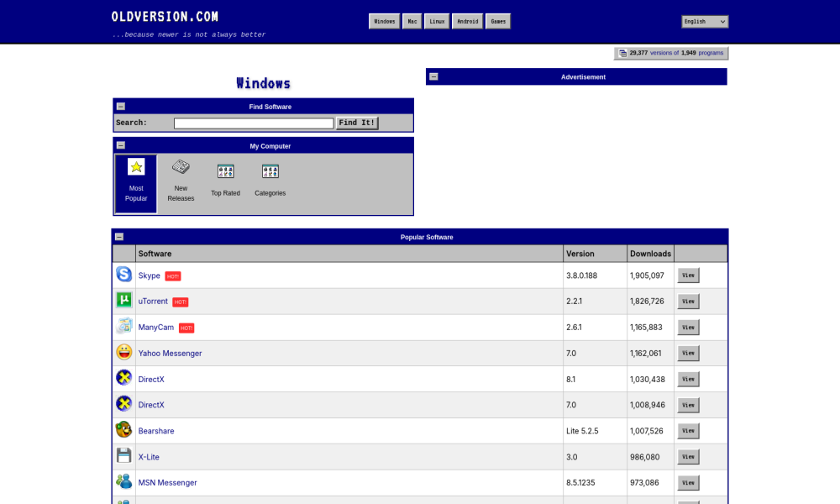Collapse the Advertisement panel
The height and width of the screenshot is (504, 840).
(433, 76)
